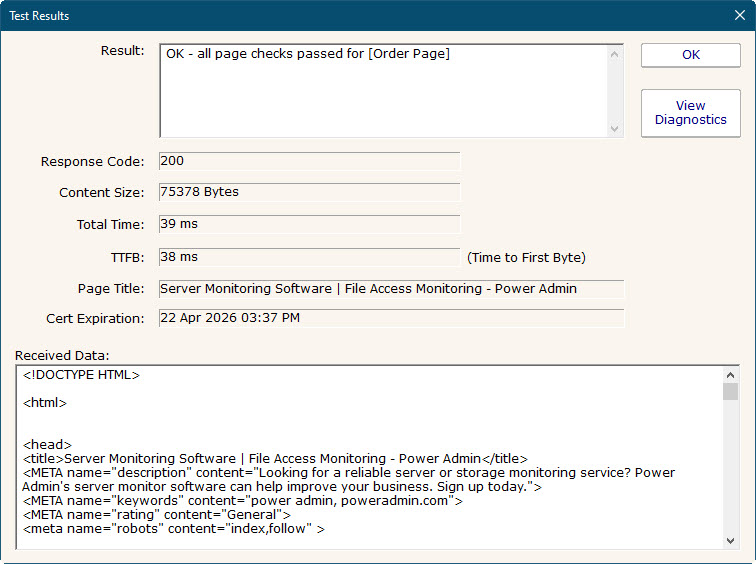Click the title tag line in Received Data

pyautogui.click(x=269, y=459)
